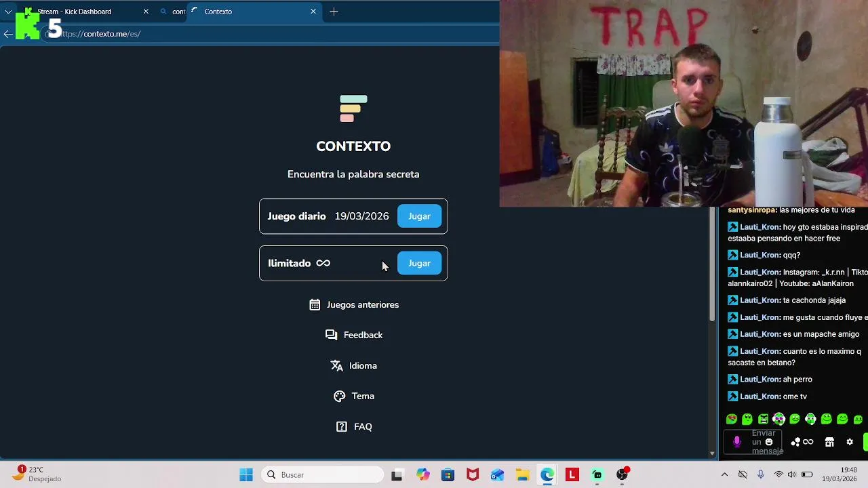This screenshot has width=868, height=488.
Task: Open Windows Start menu
Action: (246, 475)
